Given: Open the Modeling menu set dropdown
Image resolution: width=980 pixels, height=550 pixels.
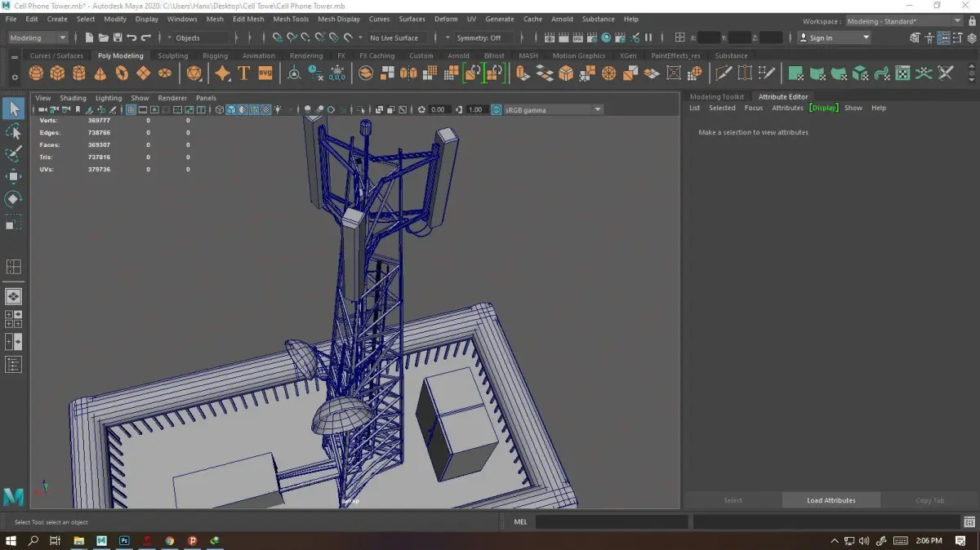Looking at the screenshot, I should [38, 38].
